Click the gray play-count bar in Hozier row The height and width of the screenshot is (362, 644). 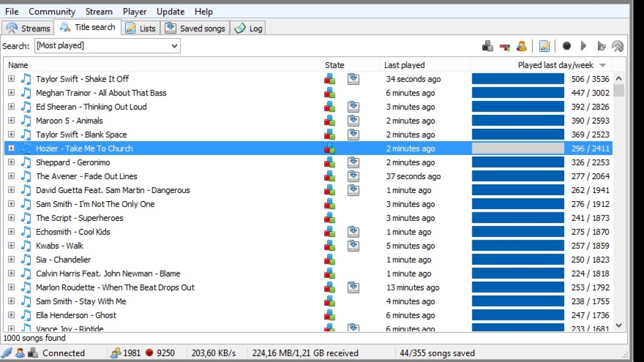(518, 149)
